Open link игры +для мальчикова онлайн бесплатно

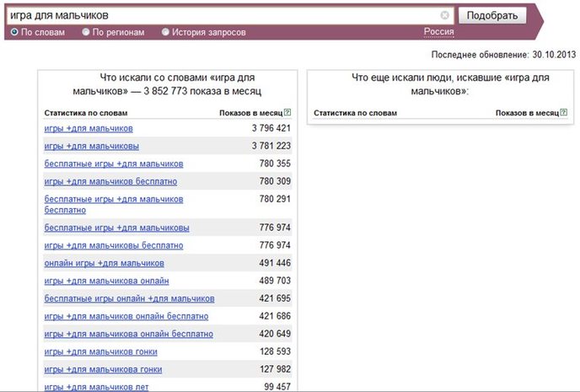(x=129, y=335)
